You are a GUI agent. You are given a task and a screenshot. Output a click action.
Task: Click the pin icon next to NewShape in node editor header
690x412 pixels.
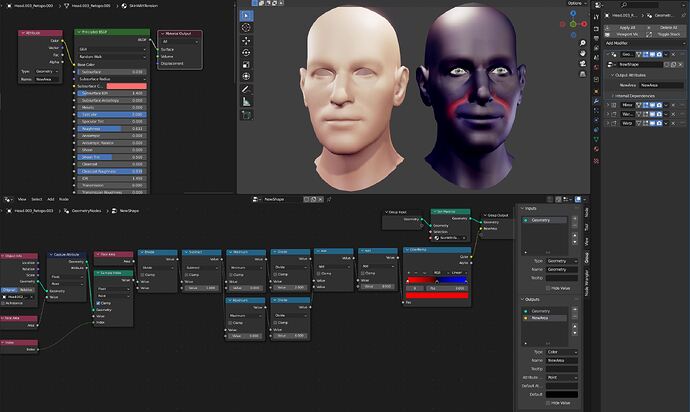click(x=329, y=199)
